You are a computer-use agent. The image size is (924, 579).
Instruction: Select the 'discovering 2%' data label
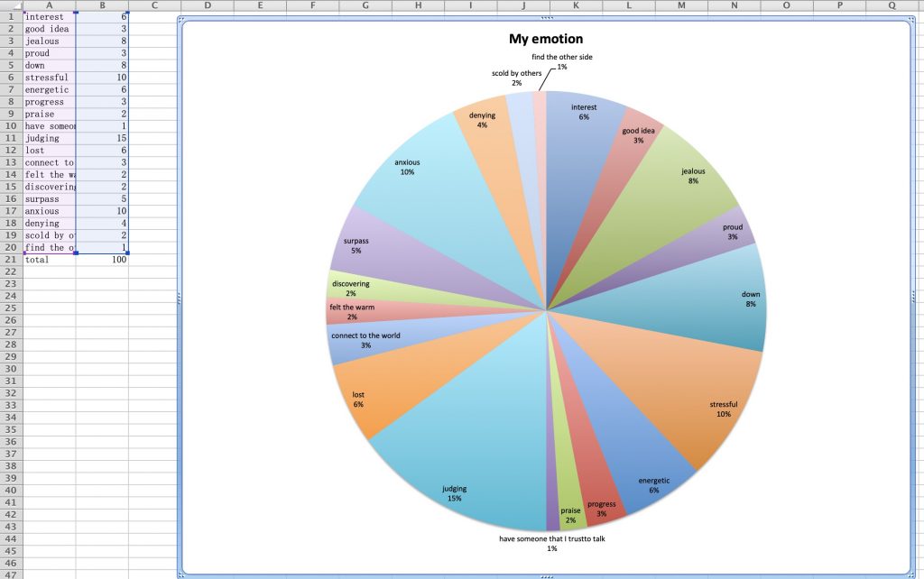click(x=351, y=289)
